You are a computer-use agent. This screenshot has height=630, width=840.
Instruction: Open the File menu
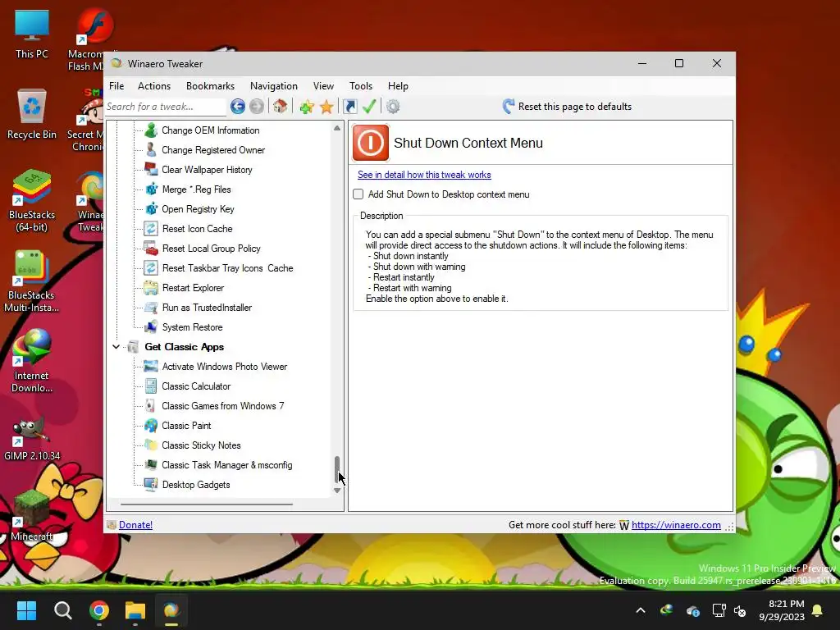pyautogui.click(x=116, y=85)
